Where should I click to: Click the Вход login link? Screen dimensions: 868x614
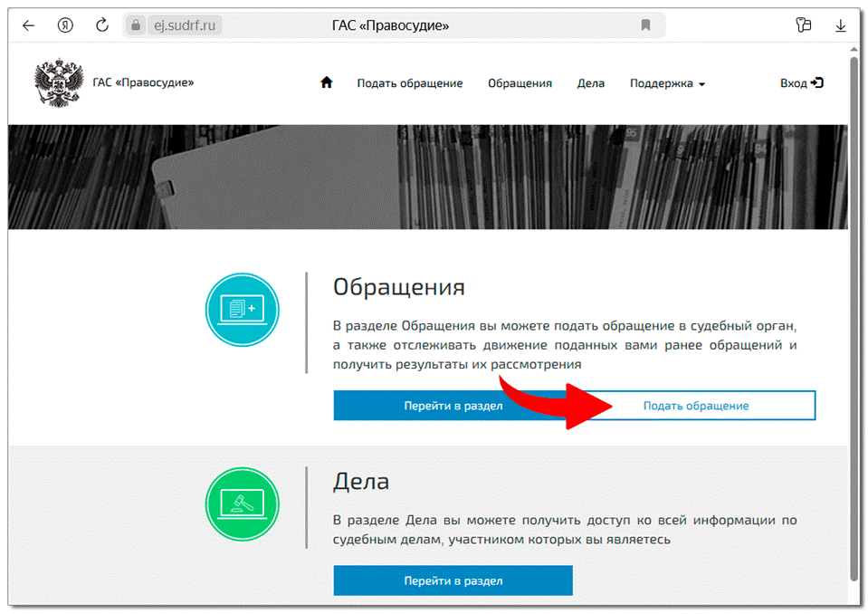click(x=801, y=83)
